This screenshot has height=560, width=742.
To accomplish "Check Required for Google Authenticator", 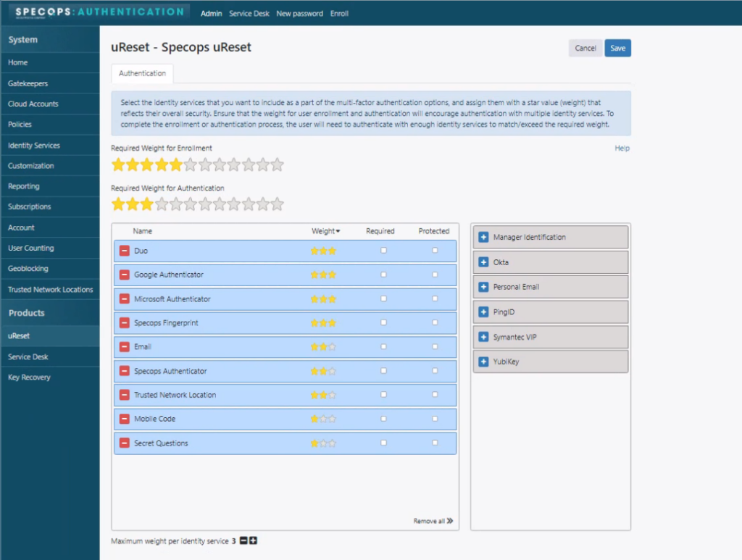I will point(384,275).
